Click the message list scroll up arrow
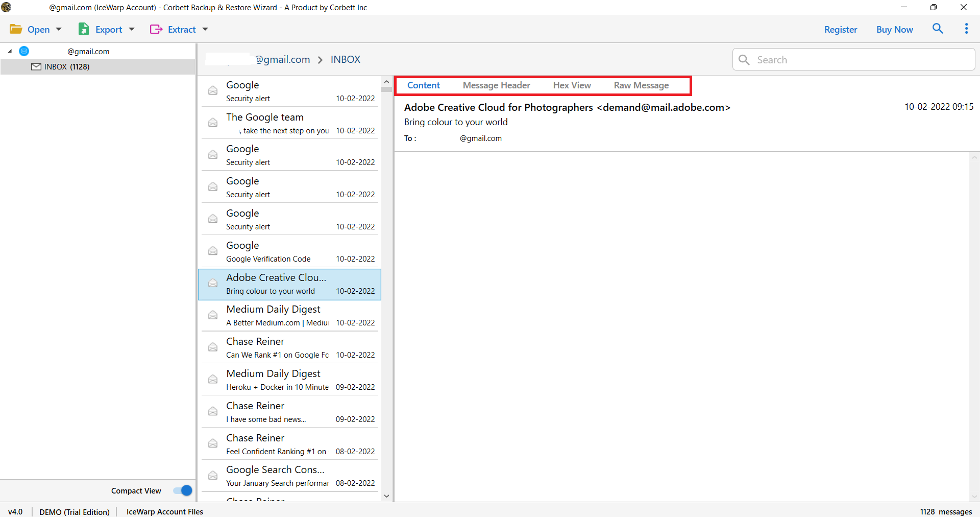The height and width of the screenshot is (517, 980). click(x=386, y=82)
